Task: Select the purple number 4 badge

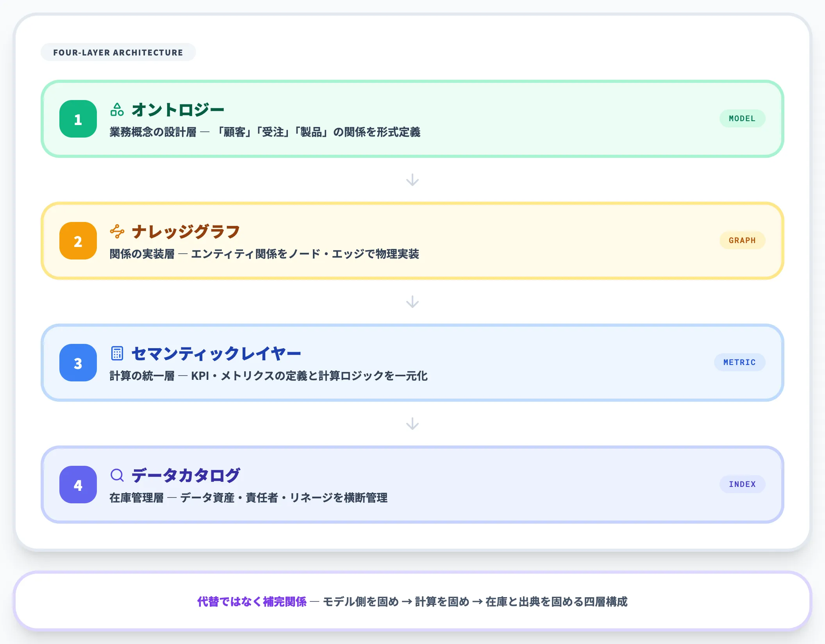Action: (x=78, y=485)
